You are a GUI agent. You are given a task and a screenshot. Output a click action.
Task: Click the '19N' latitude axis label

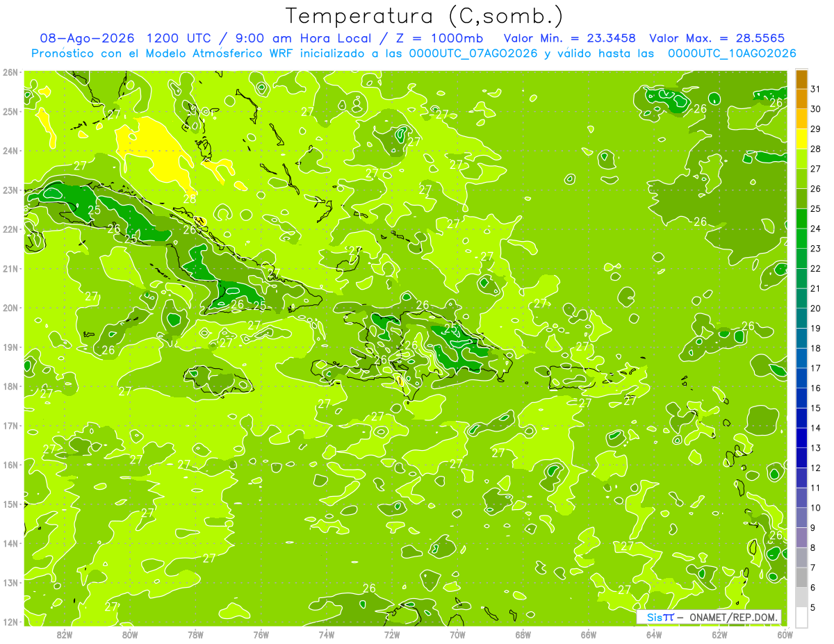[x=10, y=347]
